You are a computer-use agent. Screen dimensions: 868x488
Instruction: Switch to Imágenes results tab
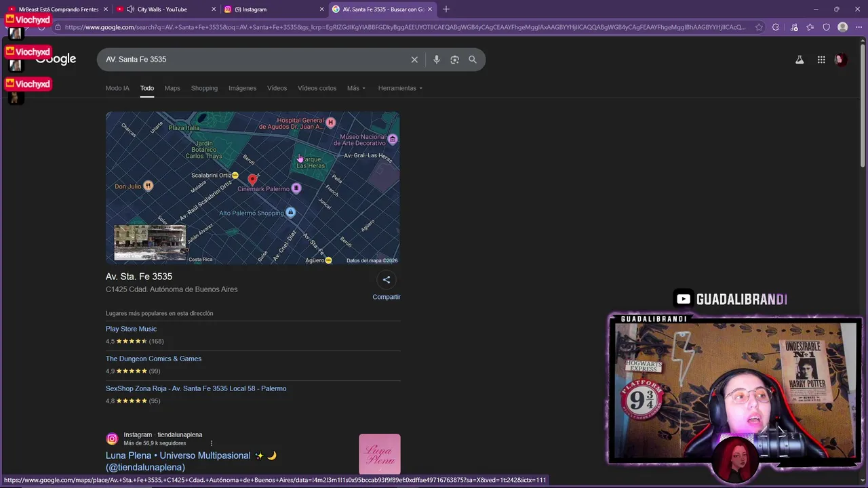pos(242,88)
